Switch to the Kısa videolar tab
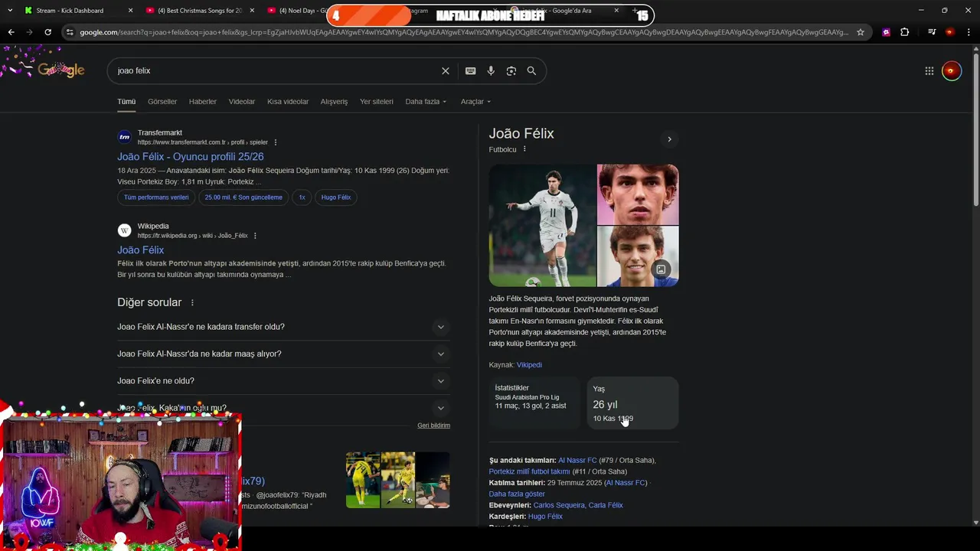This screenshot has width=980, height=551. pos(288,102)
